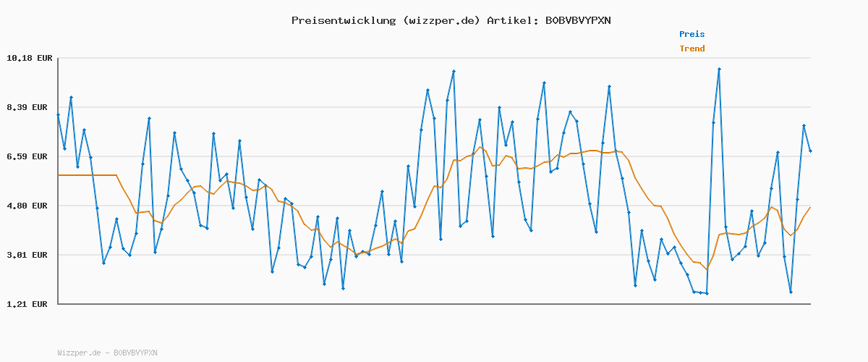868x362 pixels.
Task: Click the lowest blue price point on the chart
Action: 707,293
